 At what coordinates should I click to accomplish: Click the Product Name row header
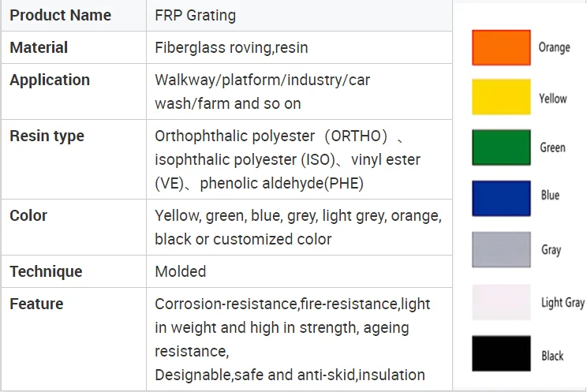(60, 15)
